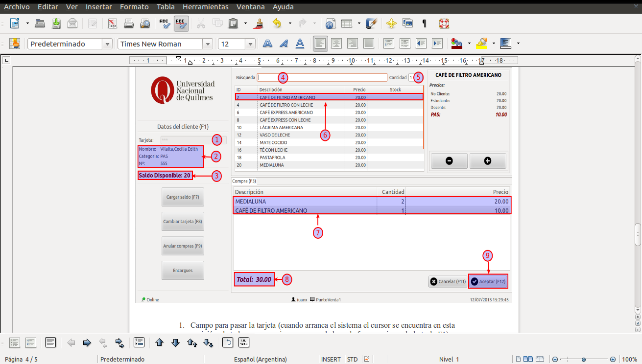Open the paragraph style dropdown
This screenshot has width=642, height=364.
[x=107, y=44]
